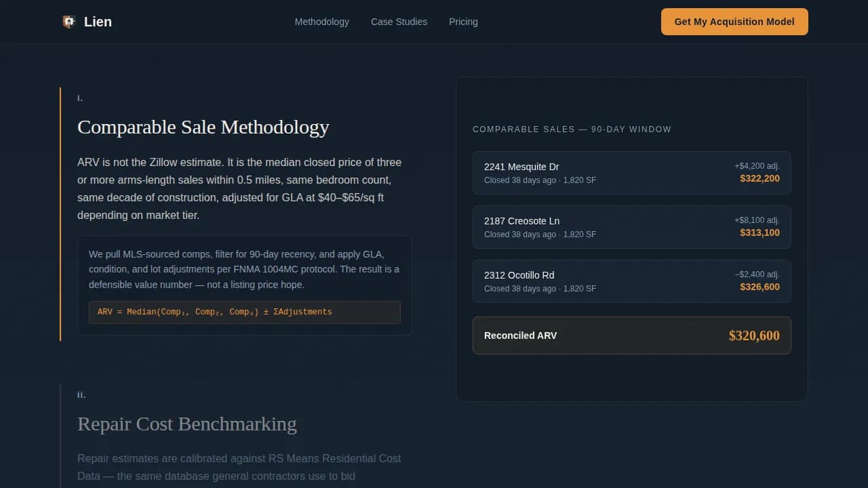Click the Lien shield logo
The width and height of the screenshot is (868, 488).
[68, 21]
